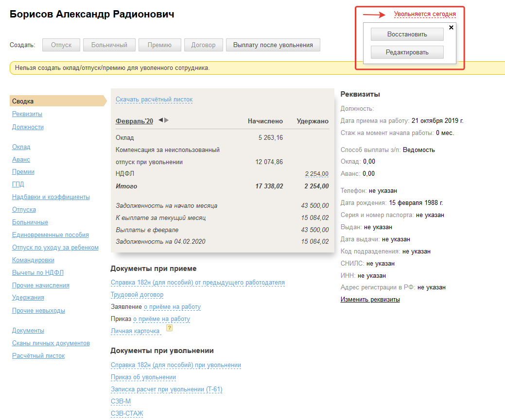Open the СЗВ-СТАЖ report link
505x420 pixels.
[x=127, y=414]
